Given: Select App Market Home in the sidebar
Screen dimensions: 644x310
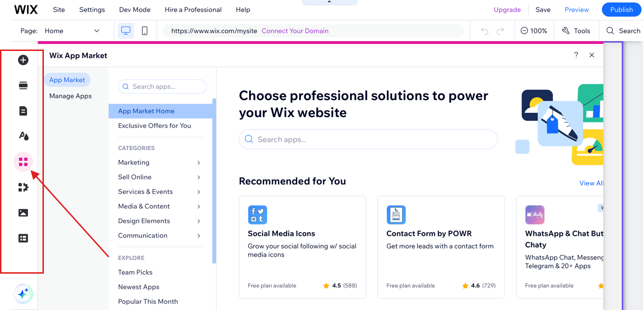Looking at the screenshot, I should pyautogui.click(x=160, y=111).
